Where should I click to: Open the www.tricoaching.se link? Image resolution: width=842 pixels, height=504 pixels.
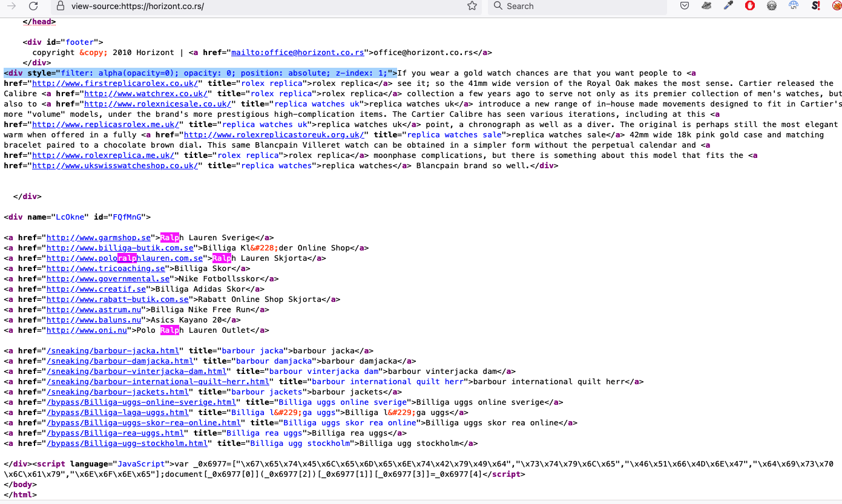point(106,269)
